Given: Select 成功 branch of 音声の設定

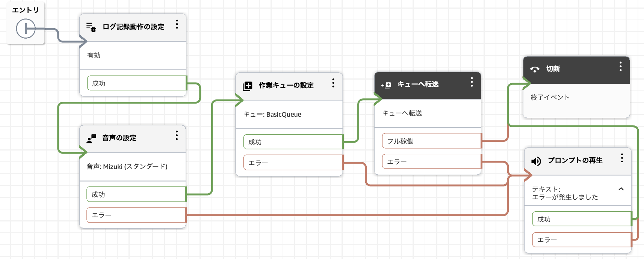Looking at the screenshot, I should click(x=136, y=194).
